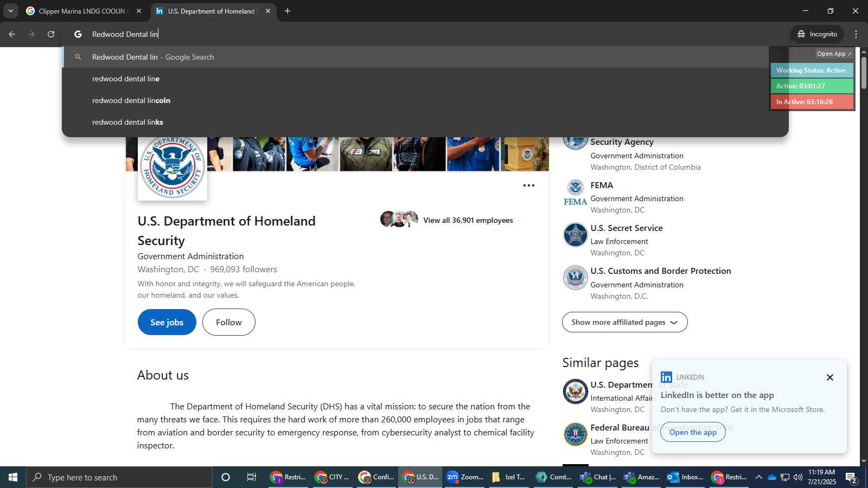The width and height of the screenshot is (868, 488).
Task: Click the Working Status: Active bar
Action: 812,70
